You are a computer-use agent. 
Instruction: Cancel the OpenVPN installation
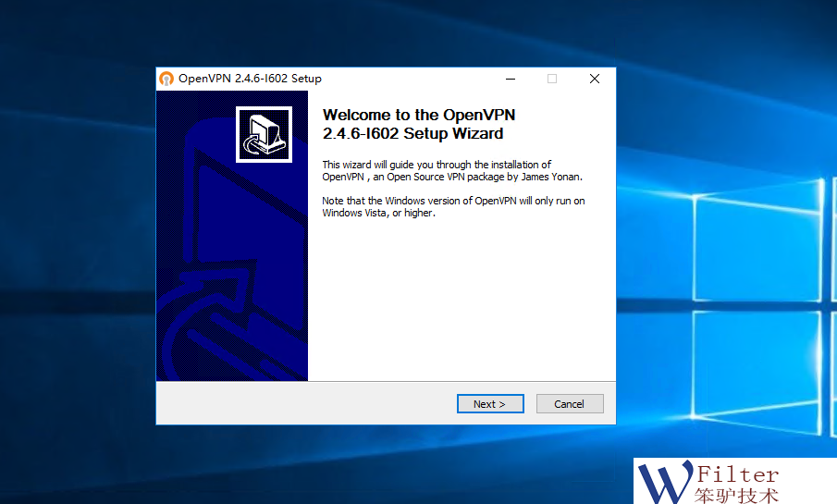pos(569,404)
